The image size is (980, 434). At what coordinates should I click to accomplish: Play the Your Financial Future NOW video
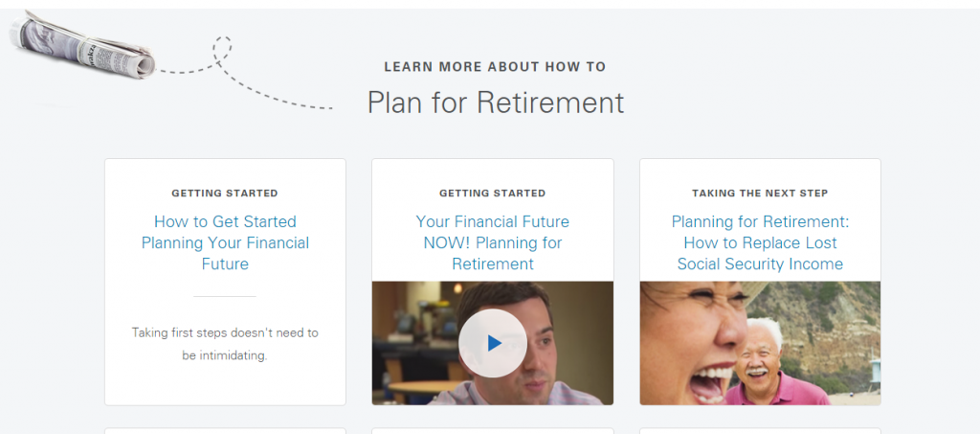(x=493, y=343)
